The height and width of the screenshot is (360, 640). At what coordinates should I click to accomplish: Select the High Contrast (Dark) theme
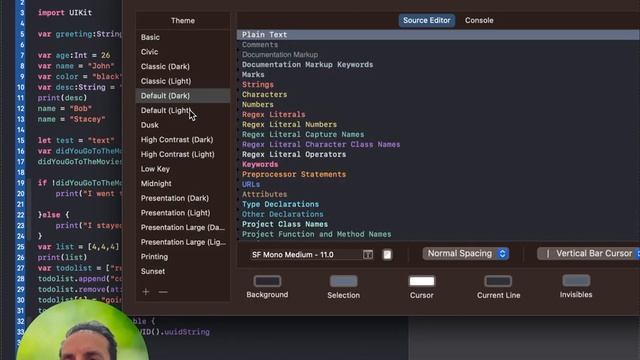click(183, 140)
